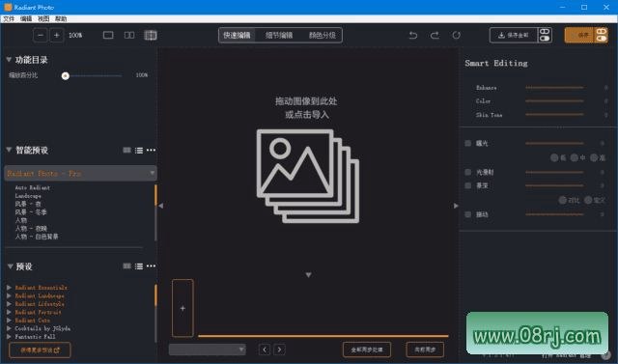
Task: Open the get more presets link button
Action: click(40, 350)
